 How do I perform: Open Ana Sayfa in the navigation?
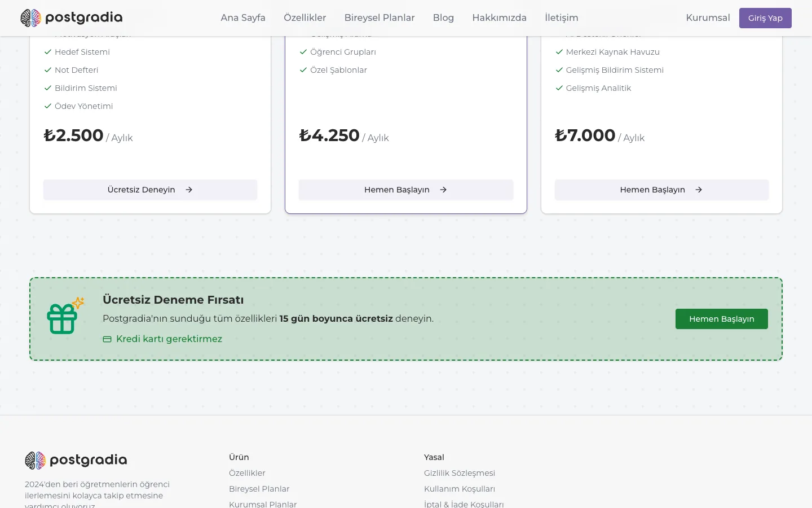tap(243, 17)
